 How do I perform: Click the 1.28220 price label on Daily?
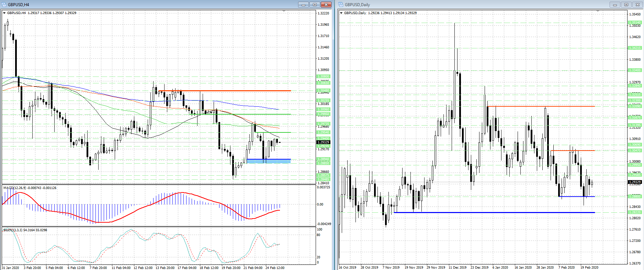coord(635,212)
